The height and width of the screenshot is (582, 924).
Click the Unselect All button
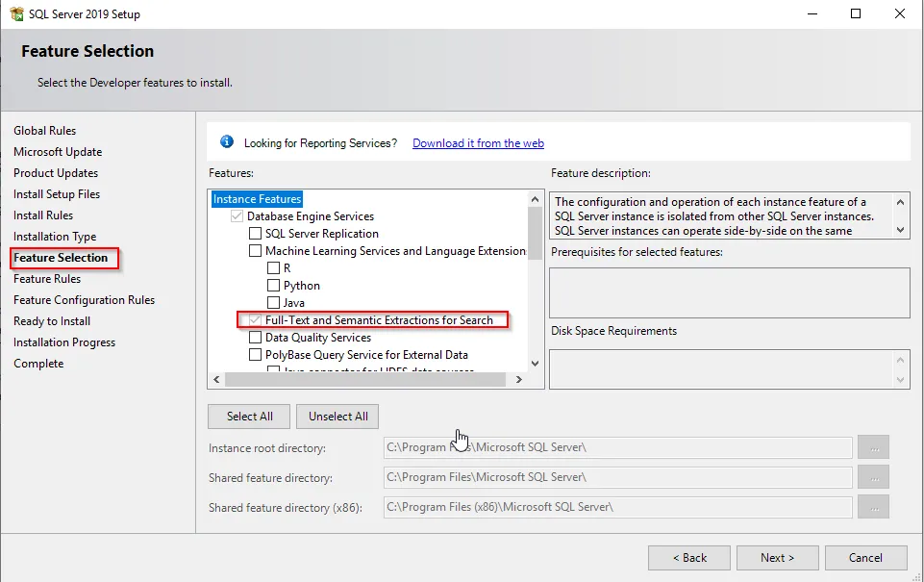337,417
